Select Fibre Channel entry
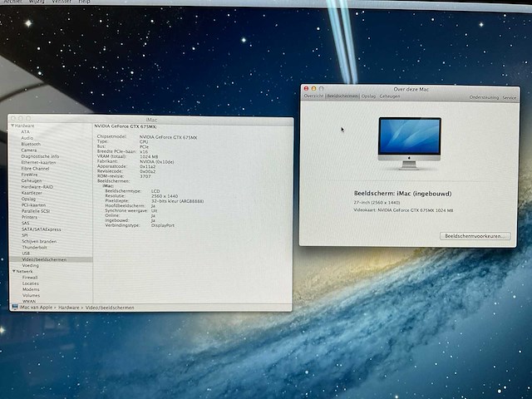 [x=35, y=168]
